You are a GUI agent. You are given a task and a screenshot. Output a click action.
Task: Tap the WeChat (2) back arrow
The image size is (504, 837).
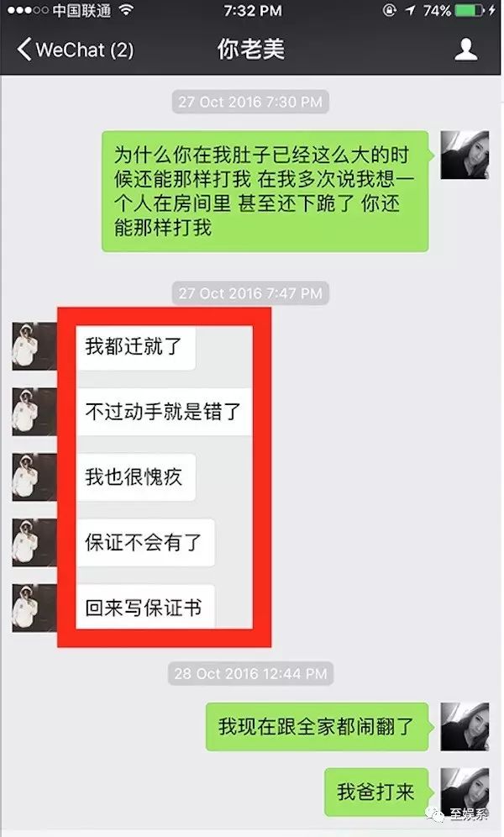pyautogui.click(x=24, y=49)
